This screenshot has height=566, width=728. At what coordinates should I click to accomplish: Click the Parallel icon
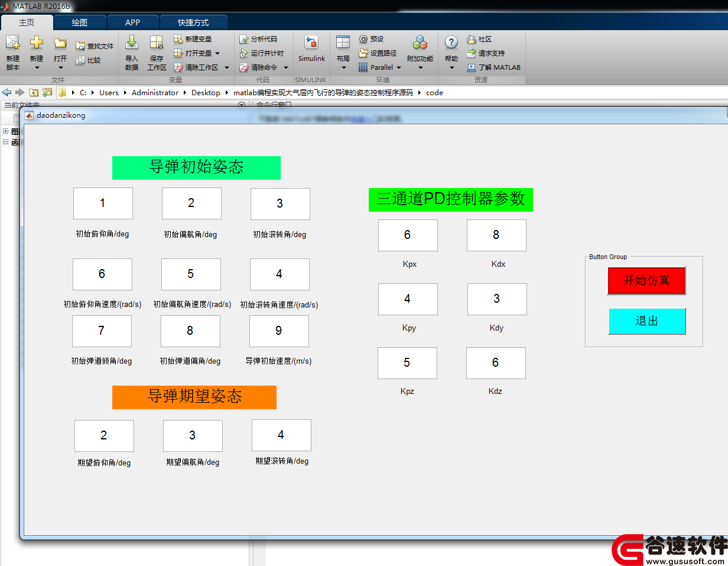click(363, 67)
